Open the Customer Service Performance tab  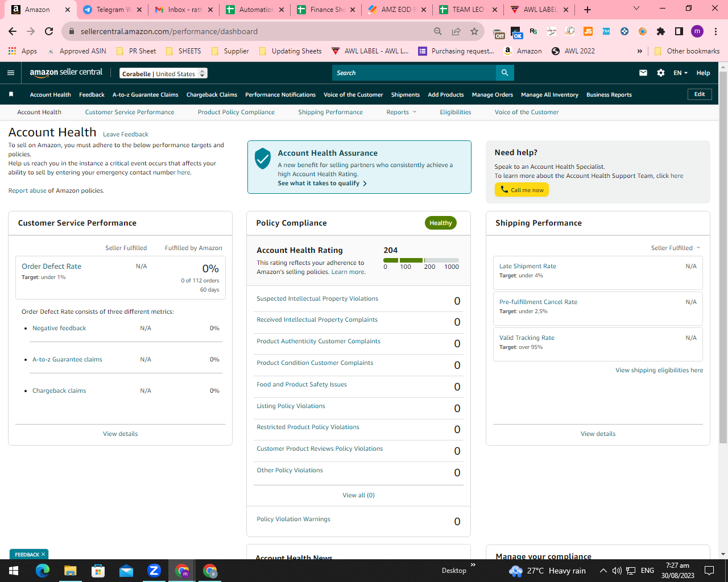tap(130, 112)
